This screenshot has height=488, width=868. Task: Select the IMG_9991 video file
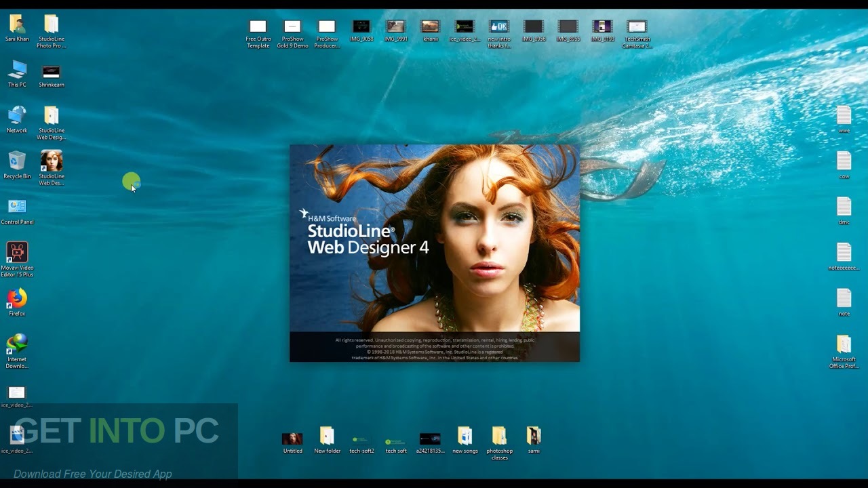coord(396,27)
